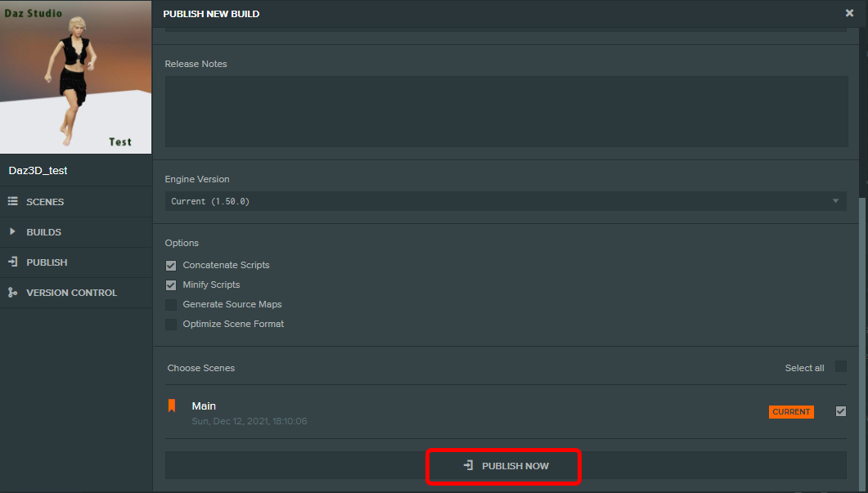The image size is (868, 493).
Task: Uncheck the Main scene checkbox
Action: (841, 411)
